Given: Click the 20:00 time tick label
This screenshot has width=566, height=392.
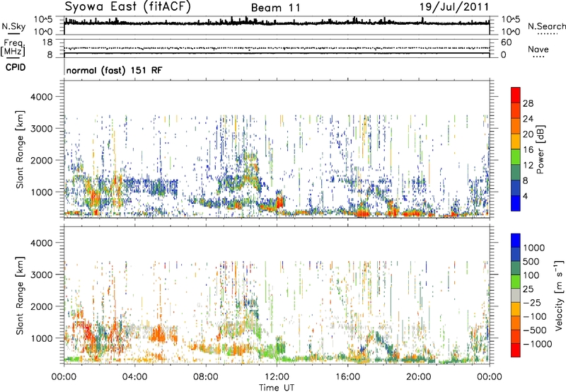Looking at the screenshot, I should pyautogui.click(x=419, y=377).
